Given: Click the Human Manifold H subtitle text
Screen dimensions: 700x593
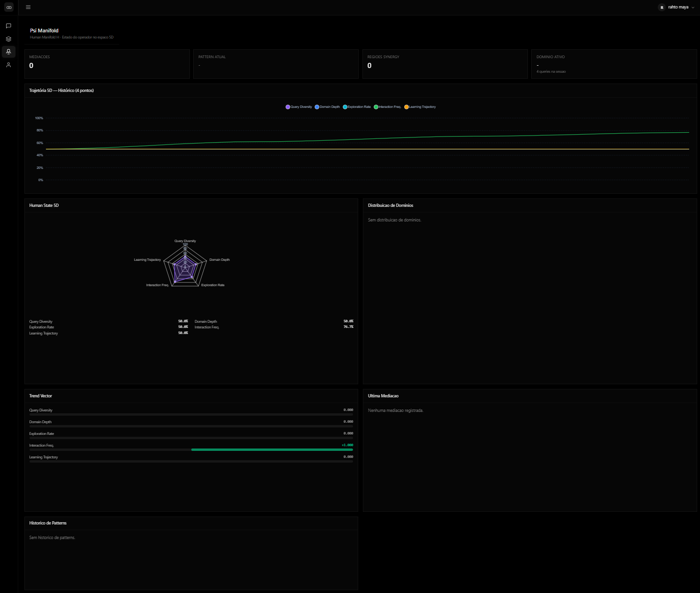Looking at the screenshot, I should pos(72,38).
